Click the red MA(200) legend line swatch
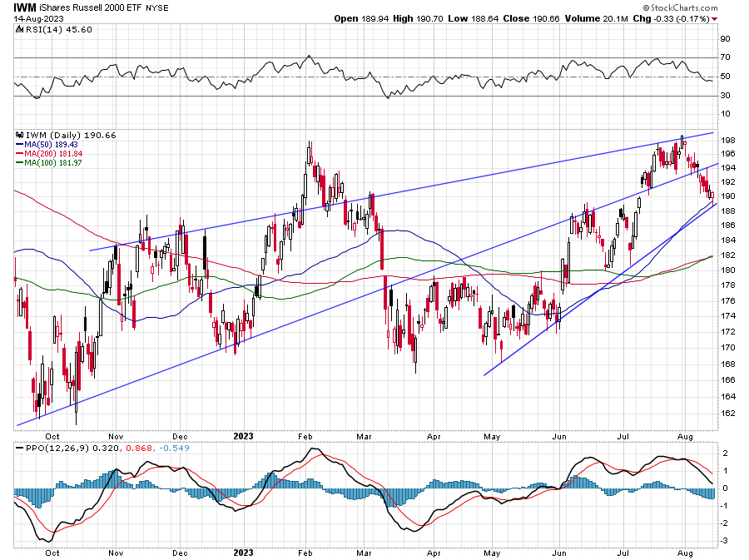749x560 pixels. tap(20, 154)
